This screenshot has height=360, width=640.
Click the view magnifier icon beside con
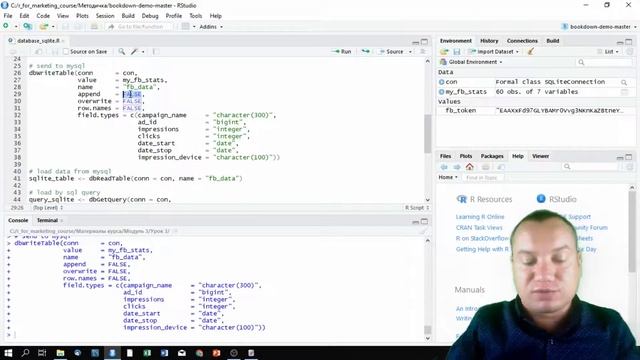624,82
